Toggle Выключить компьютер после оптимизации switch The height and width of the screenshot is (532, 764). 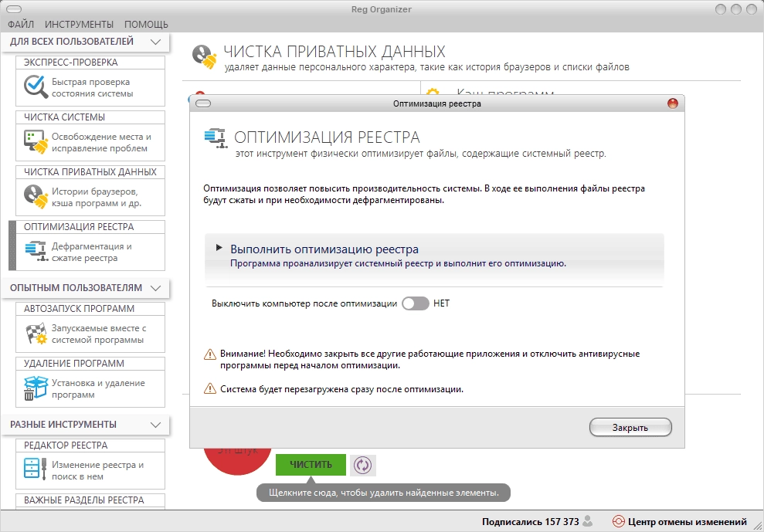coord(415,303)
